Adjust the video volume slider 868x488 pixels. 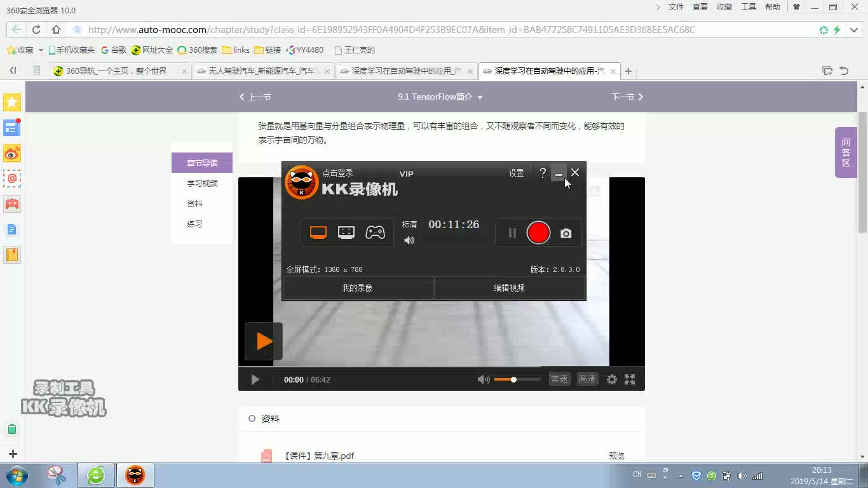pos(517,379)
